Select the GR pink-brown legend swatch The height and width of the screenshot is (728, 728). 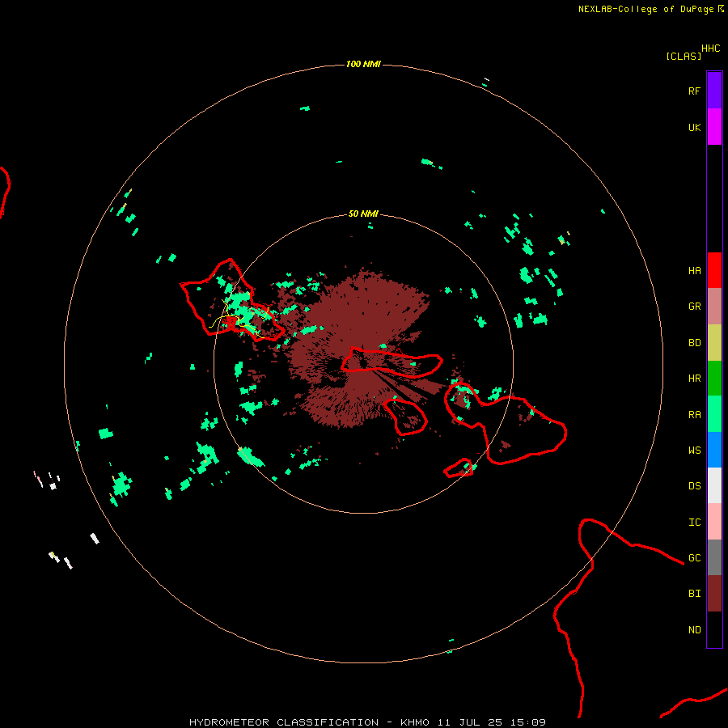(x=714, y=307)
